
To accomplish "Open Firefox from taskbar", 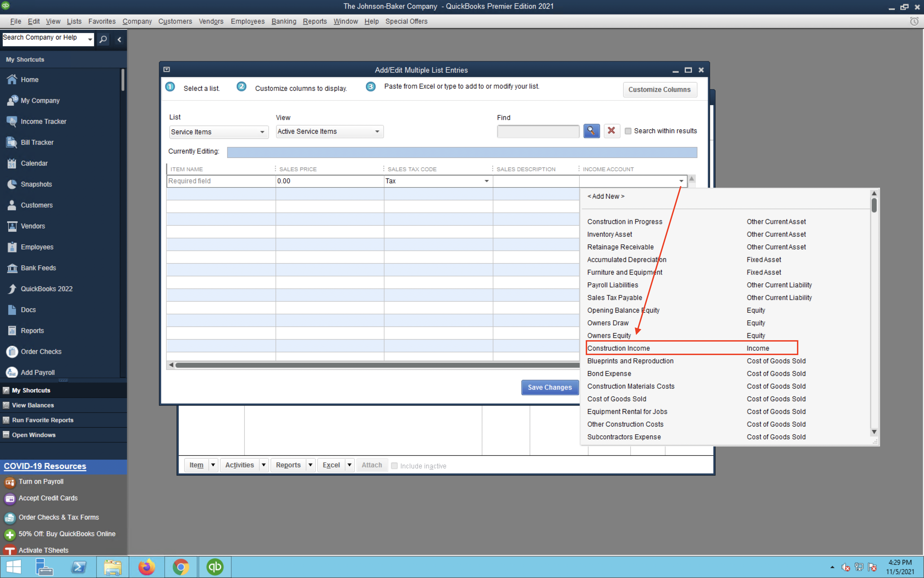I will (x=147, y=567).
